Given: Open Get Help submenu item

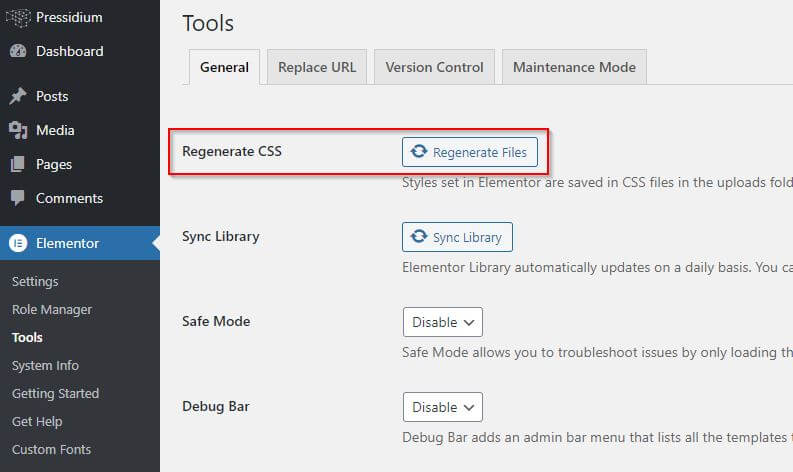Looking at the screenshot, I should (x=37, y=421).
